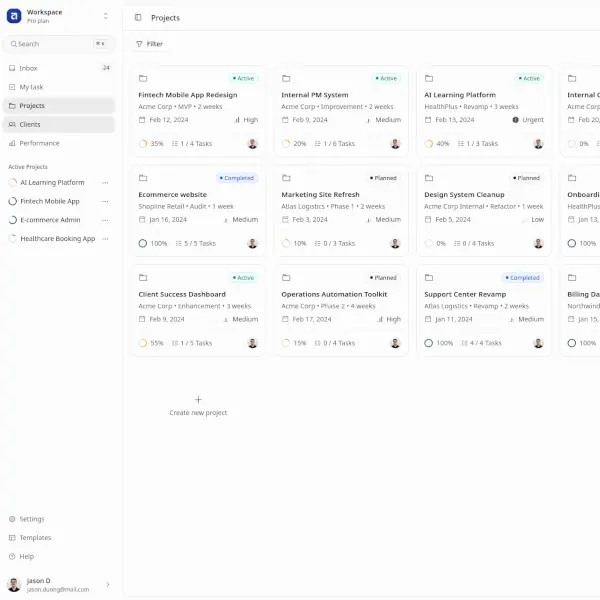Screen dimensions: 600x600
Task: Click folder icon on Design System Cleanup card
Action: [429, 178]
